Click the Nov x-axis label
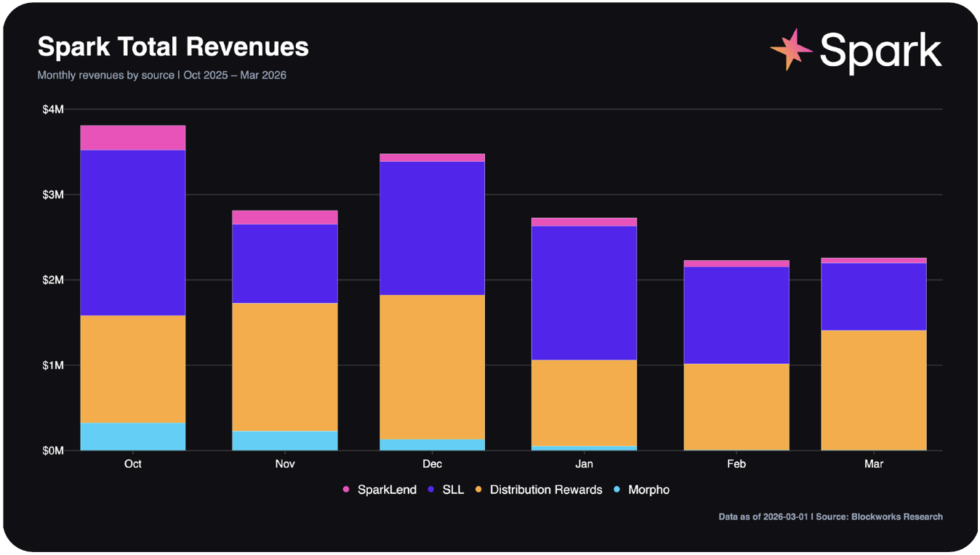Viewport: 980px width, 555px height. click(285, 464)
